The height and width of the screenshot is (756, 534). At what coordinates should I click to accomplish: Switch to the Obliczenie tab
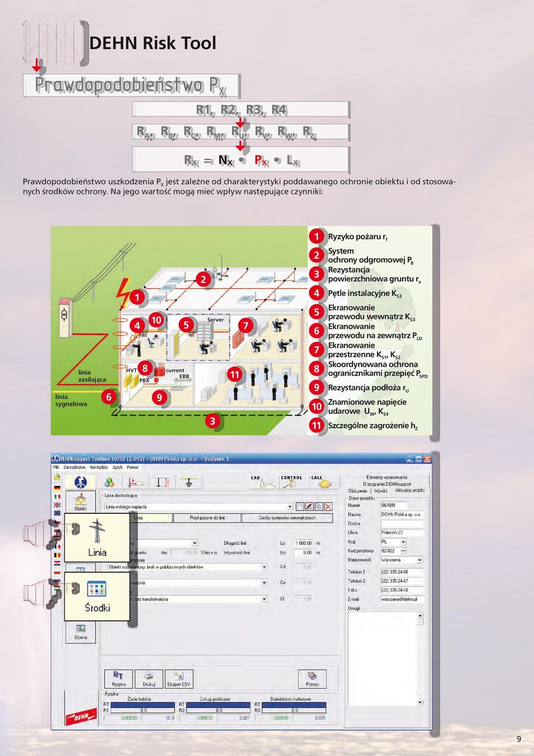point(357,491)
